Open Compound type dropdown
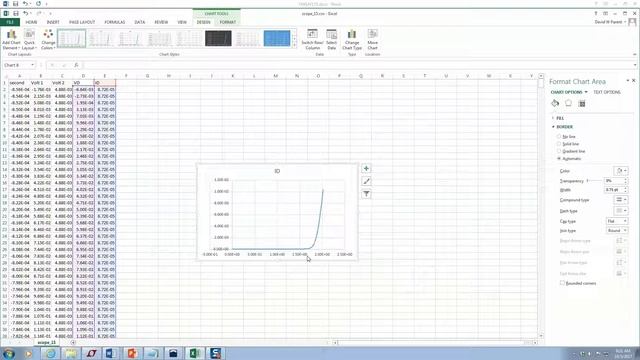This screenshot has width=640, height=360. pyautogui.click(x=621, y=200)
